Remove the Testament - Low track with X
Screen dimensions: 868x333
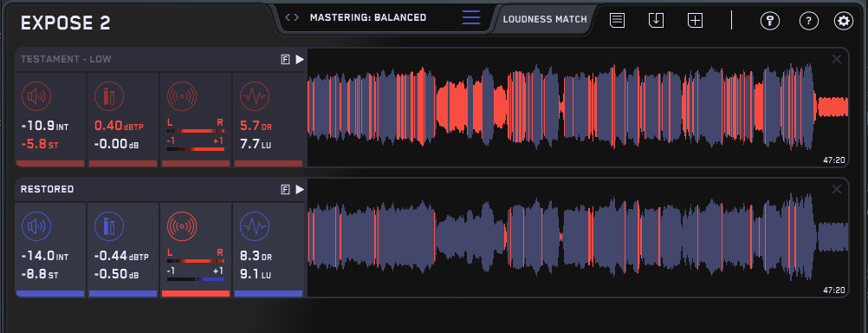point(837,59)
